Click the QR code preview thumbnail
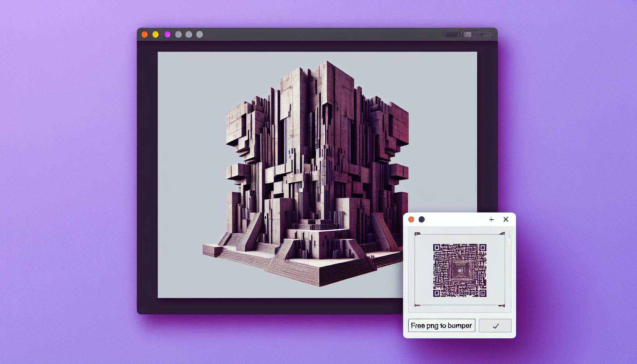 460,270
